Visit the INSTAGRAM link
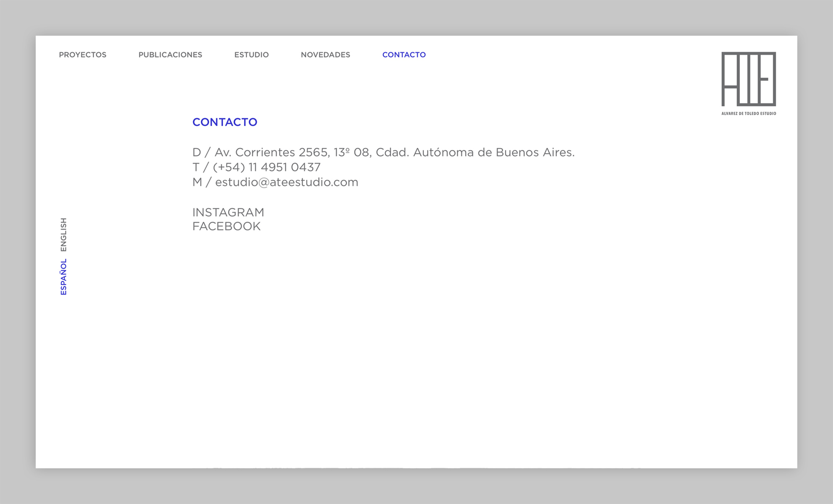The width and height of the screenshot is (833, 504). click(x=228, y=212)
